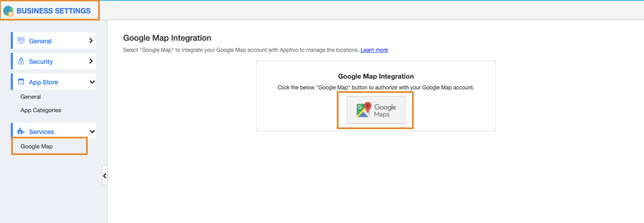Screen dimensions: 644x223
Task: Select General under App Store
Action: 30,97
